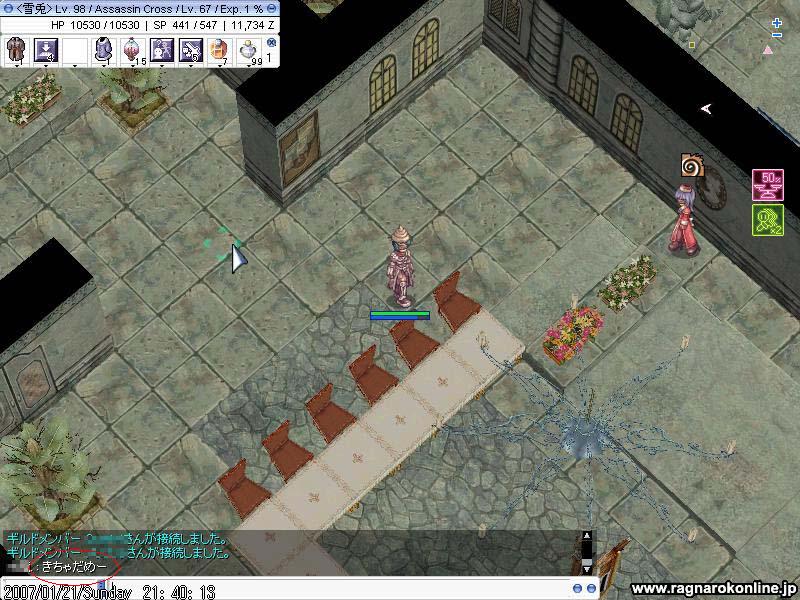The height and width of the screenshot is (600, 800).
Task: Click the character name and level title text
Action: [140, 9]
